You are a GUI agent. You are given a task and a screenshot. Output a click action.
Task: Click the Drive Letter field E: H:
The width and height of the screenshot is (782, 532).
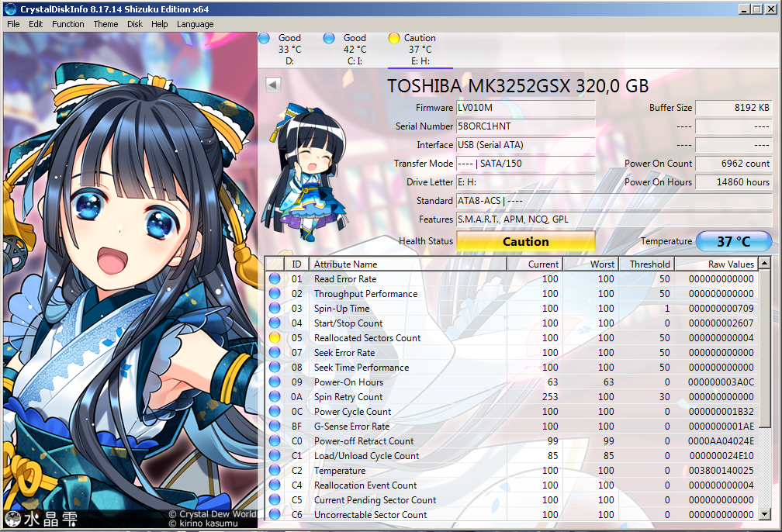click(x=526, y=182)
